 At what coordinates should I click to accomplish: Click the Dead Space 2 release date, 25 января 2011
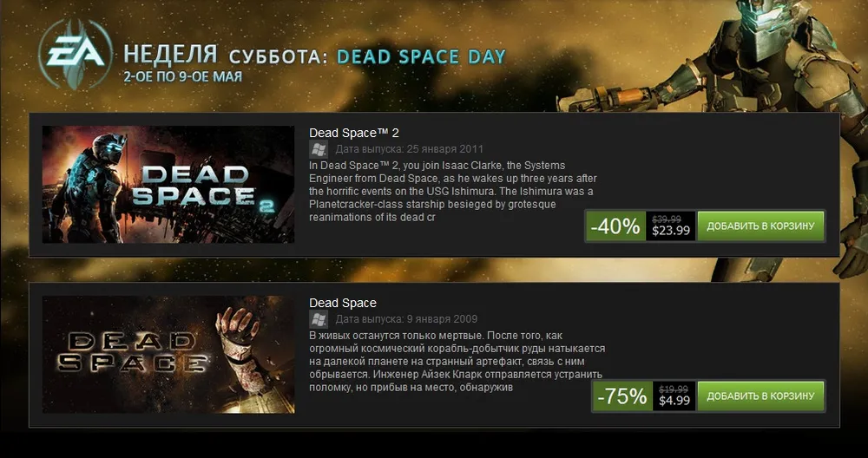click(410, 149)
